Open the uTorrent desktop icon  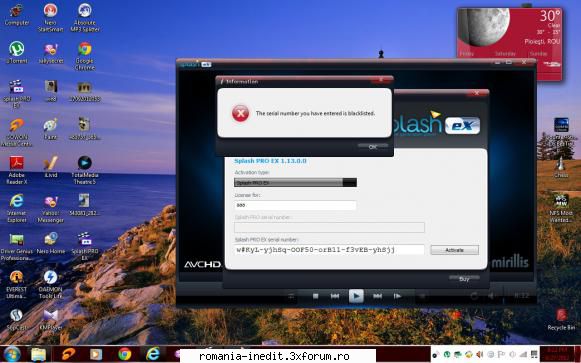tap(17, 53)
